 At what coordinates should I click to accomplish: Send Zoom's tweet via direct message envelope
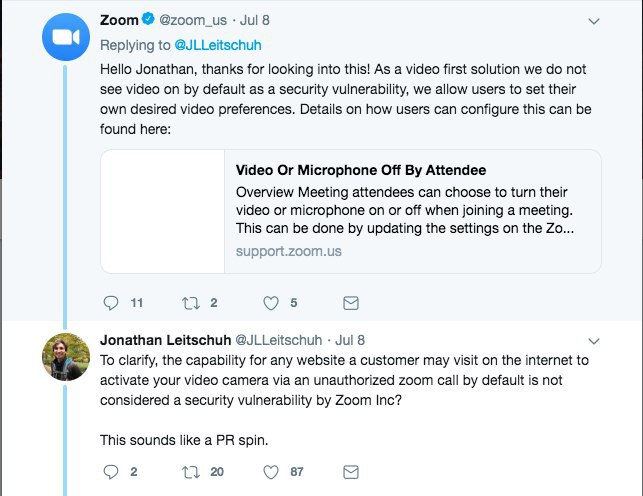point(351,303)
